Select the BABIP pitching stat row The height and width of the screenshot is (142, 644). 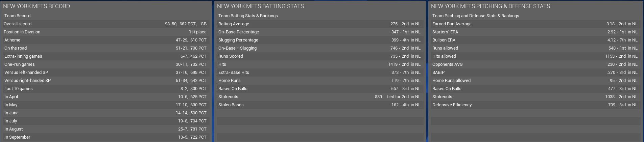(535, 73)
